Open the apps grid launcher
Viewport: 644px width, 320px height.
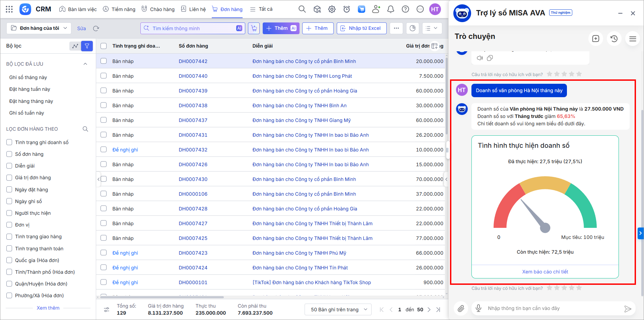(x=9, y=9)
